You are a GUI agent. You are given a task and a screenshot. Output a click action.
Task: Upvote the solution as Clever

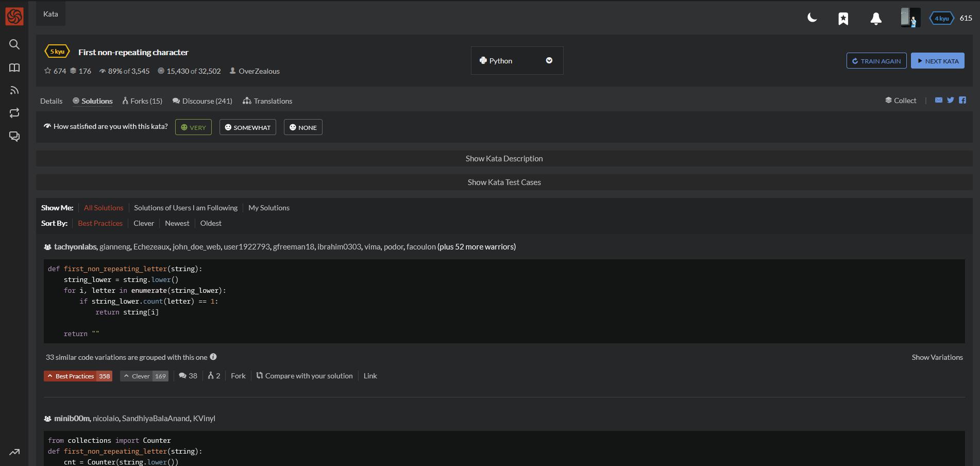click(x=144, y=376)
